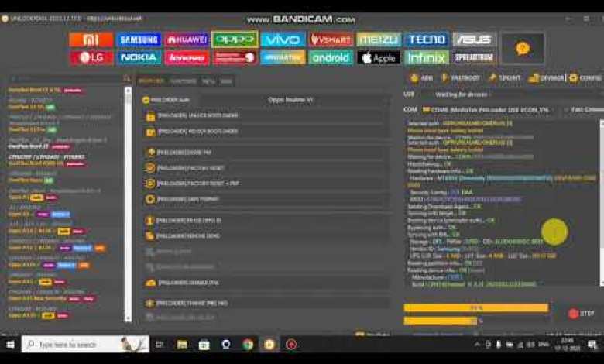Focus the model search input field
Screen dimensions: 604x364
coord(66,78)
